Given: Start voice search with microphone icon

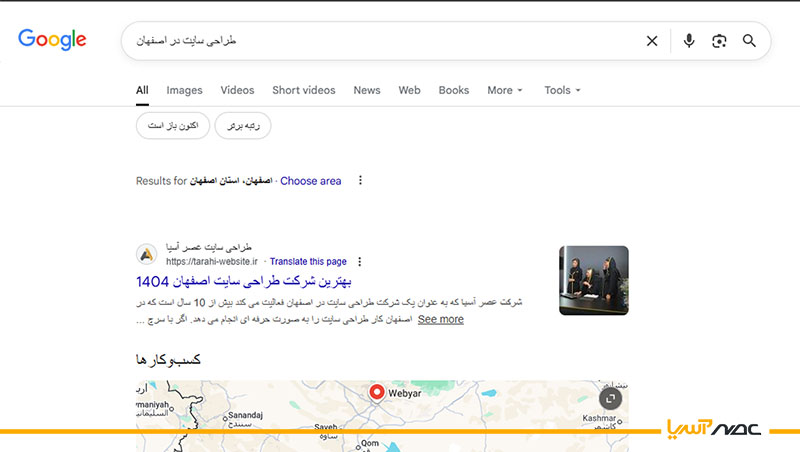Looking at the screenshot, I should 689,41.
